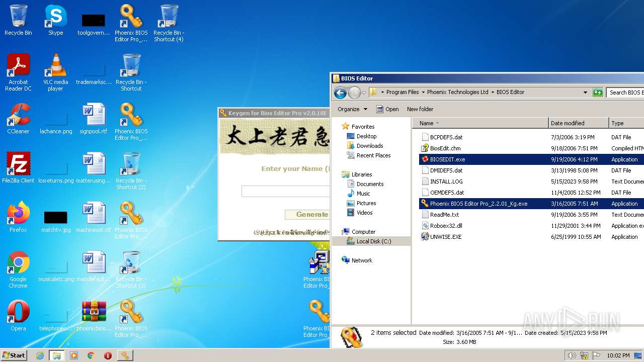Select Recycle Bin - Shortcut (3) icon
The height and width of the screenshot is (362, 644).
click(x=131, y=269)
